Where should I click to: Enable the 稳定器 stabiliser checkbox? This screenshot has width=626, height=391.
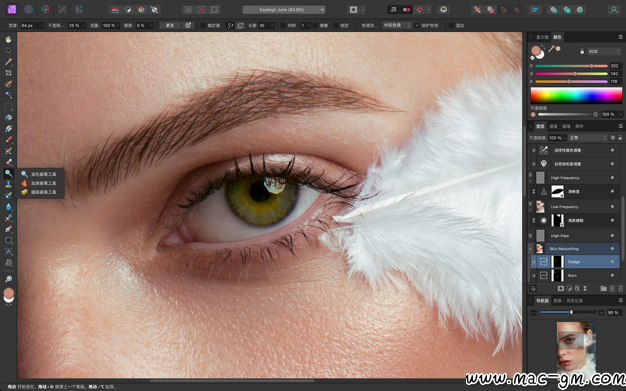(203, 25)
